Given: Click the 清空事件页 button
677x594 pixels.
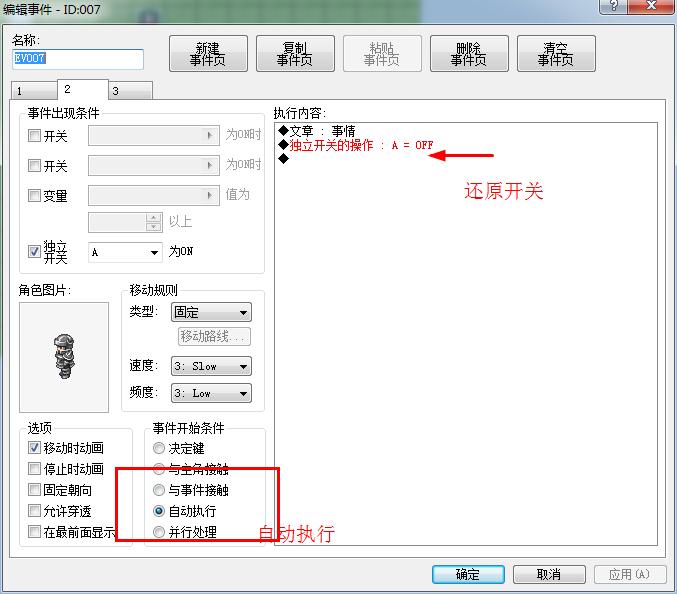Looking at the screenshot, I should (x=556, y=54).
